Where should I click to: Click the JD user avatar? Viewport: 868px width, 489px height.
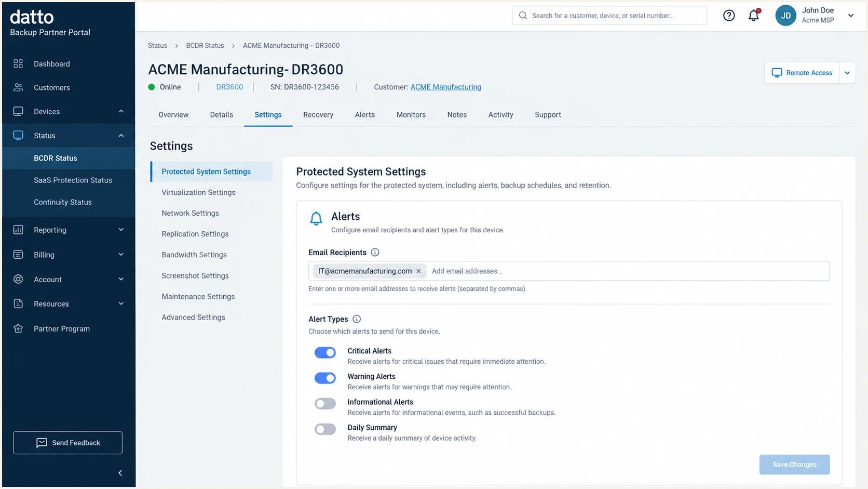[x=785, y=16]
